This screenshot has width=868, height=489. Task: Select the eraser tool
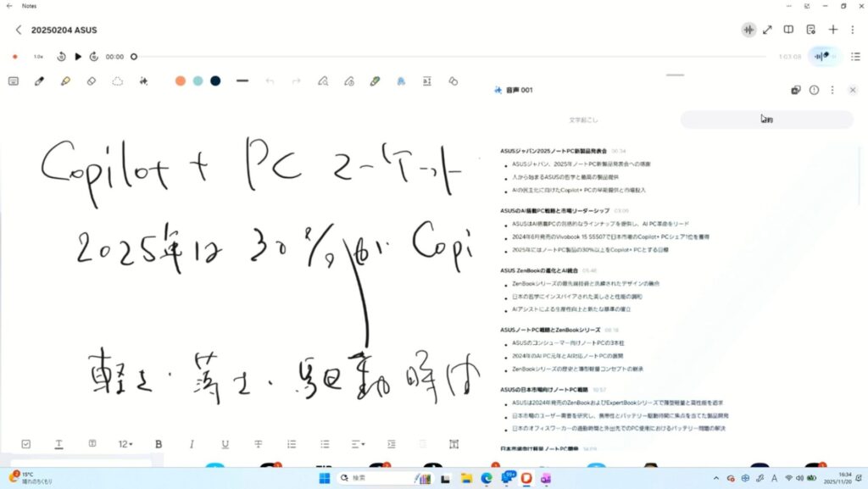click(92, 81)
